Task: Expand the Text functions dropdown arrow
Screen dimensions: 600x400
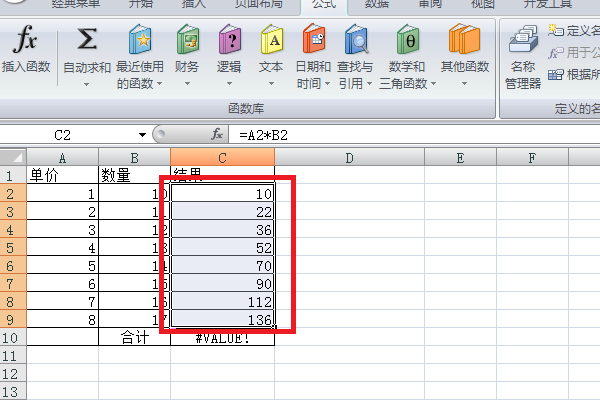Action: (x=271, y=83)
